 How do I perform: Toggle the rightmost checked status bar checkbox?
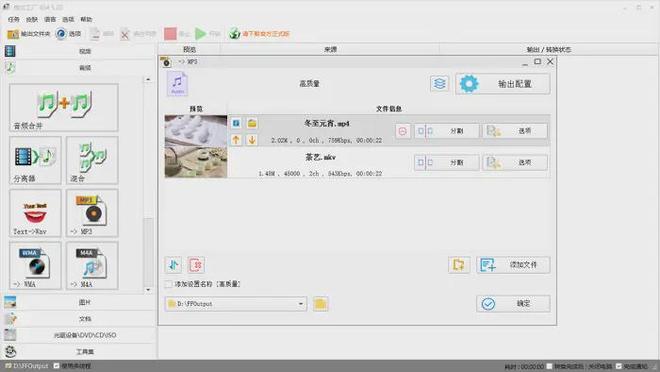click(x=619, y=366)
